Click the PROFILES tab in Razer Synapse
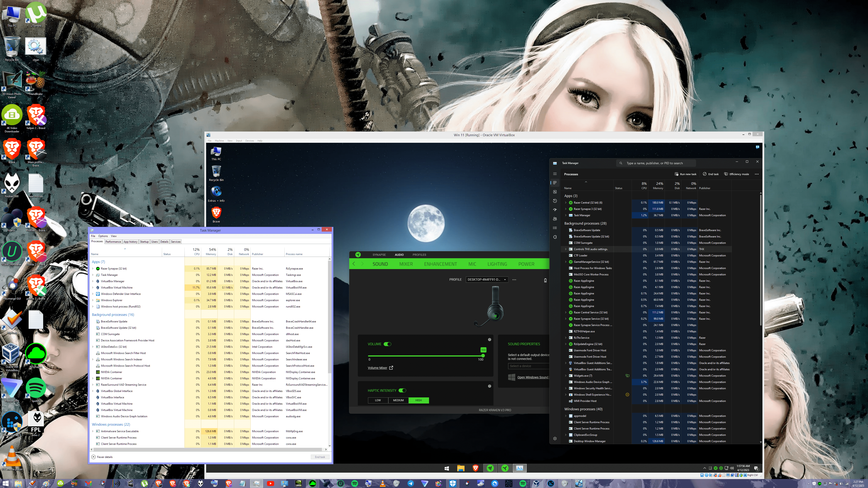 click(x=419, y=254)
